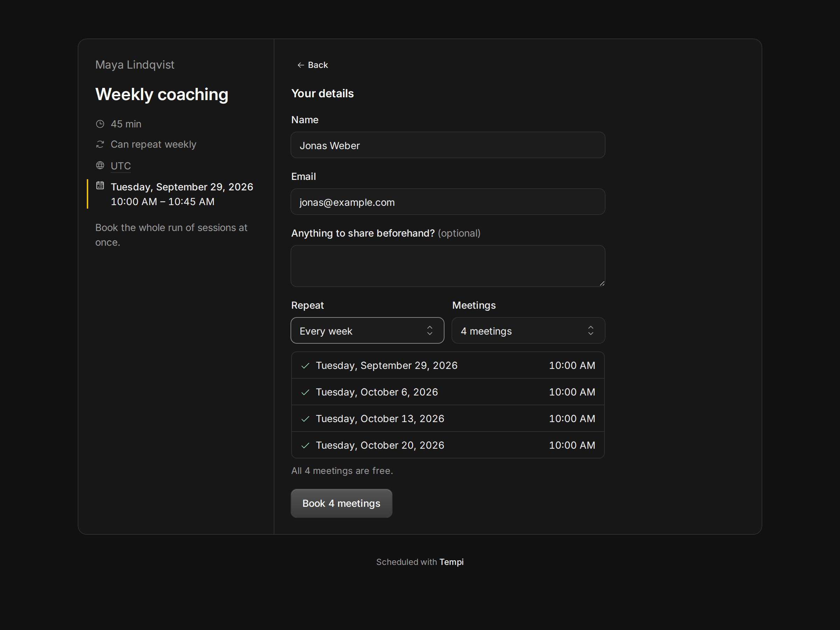Click the 45 min duration text
This screenshot has width=840, height=630.
126,124
